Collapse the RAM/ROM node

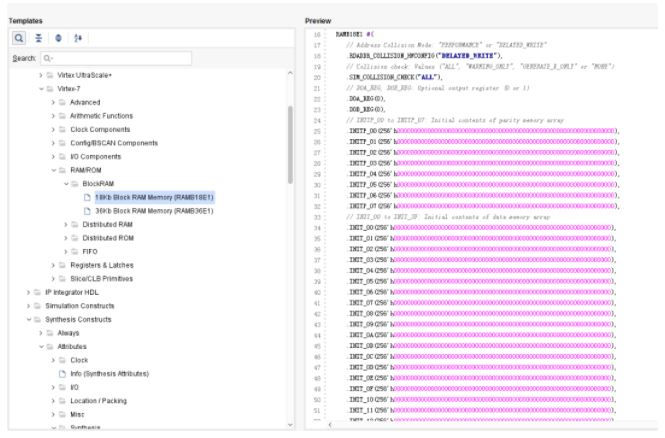pyautogui.click(x=53, y=170)
